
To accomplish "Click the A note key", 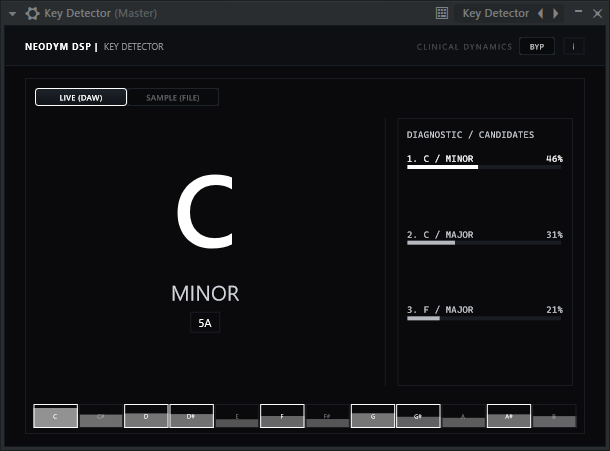I will click(x=464, y=416).
